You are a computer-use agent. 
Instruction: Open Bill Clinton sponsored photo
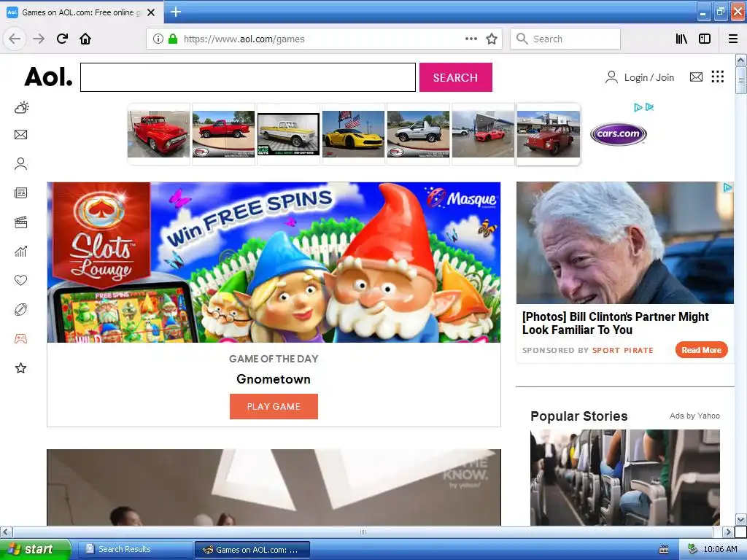point(625,243)
